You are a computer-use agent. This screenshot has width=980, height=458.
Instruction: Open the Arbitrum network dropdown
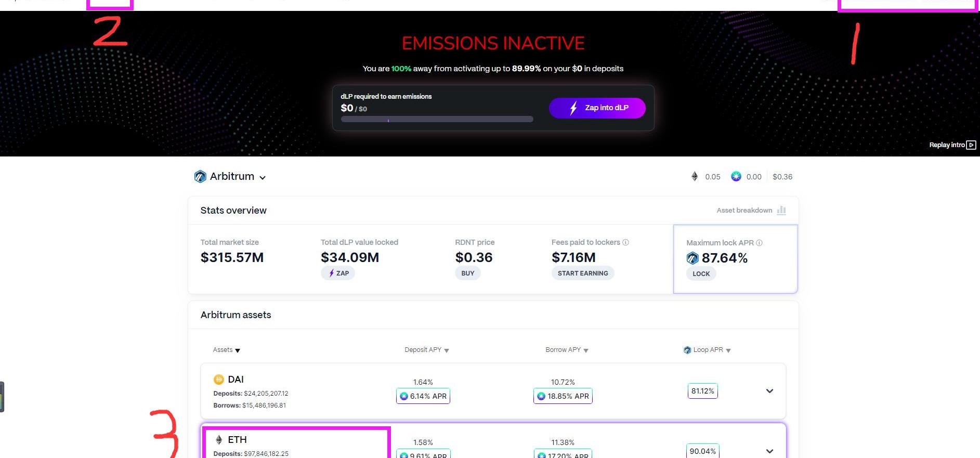(263, 177)
